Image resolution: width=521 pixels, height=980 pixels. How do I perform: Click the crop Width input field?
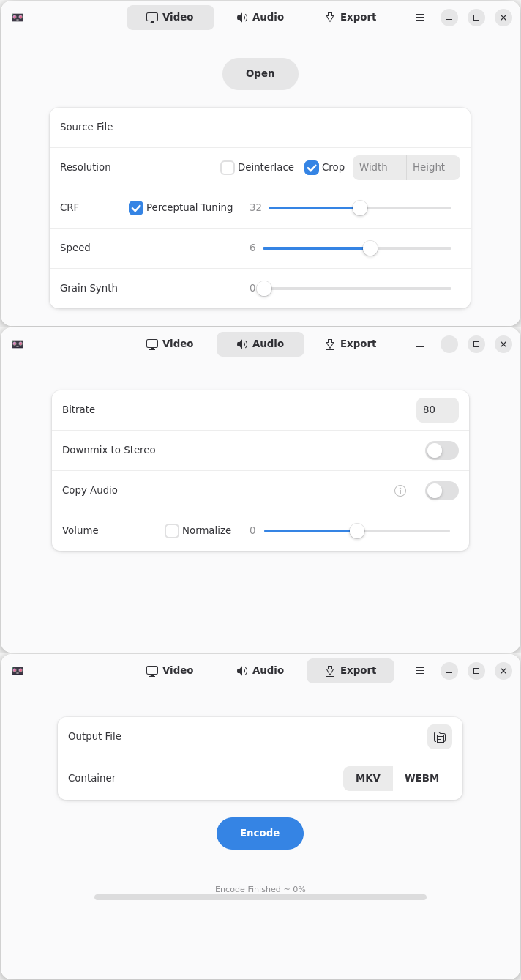point(379,168)
